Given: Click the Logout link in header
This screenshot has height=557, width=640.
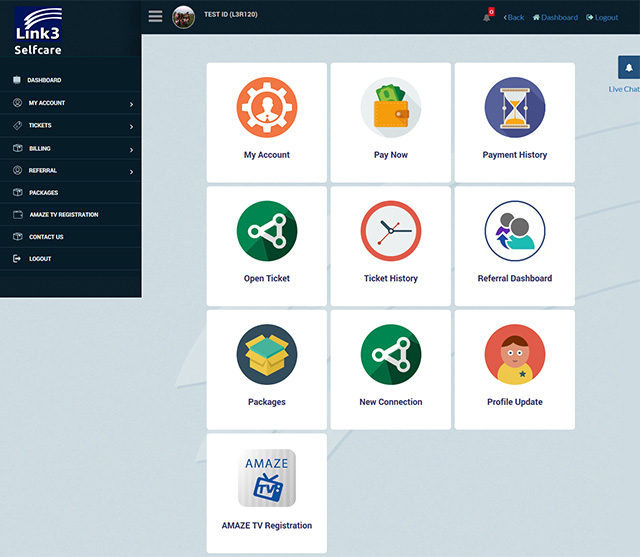Looking at the screenshot, I should (602, 17).
